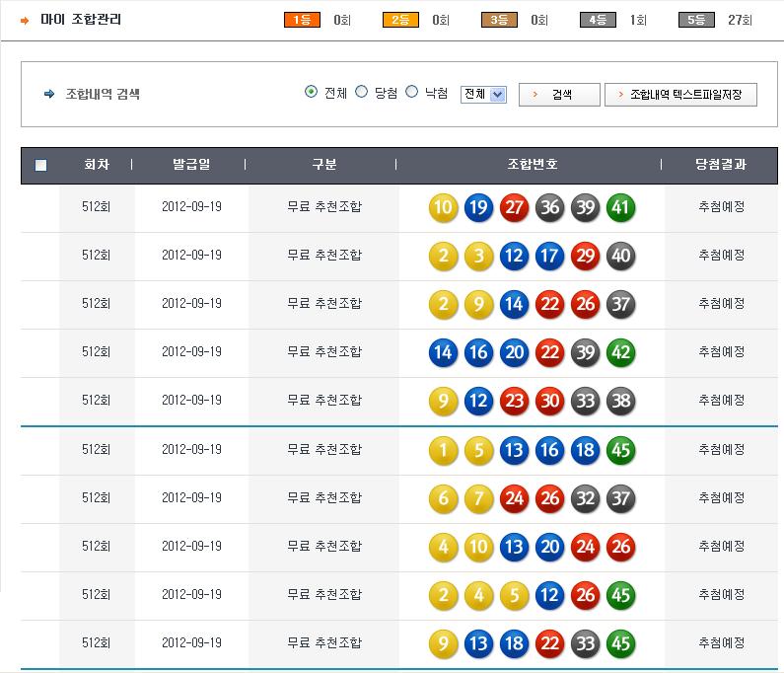Select the 낙첨 radio button
The height and width of the screenshot is (673, 784).
pos(412,92)
